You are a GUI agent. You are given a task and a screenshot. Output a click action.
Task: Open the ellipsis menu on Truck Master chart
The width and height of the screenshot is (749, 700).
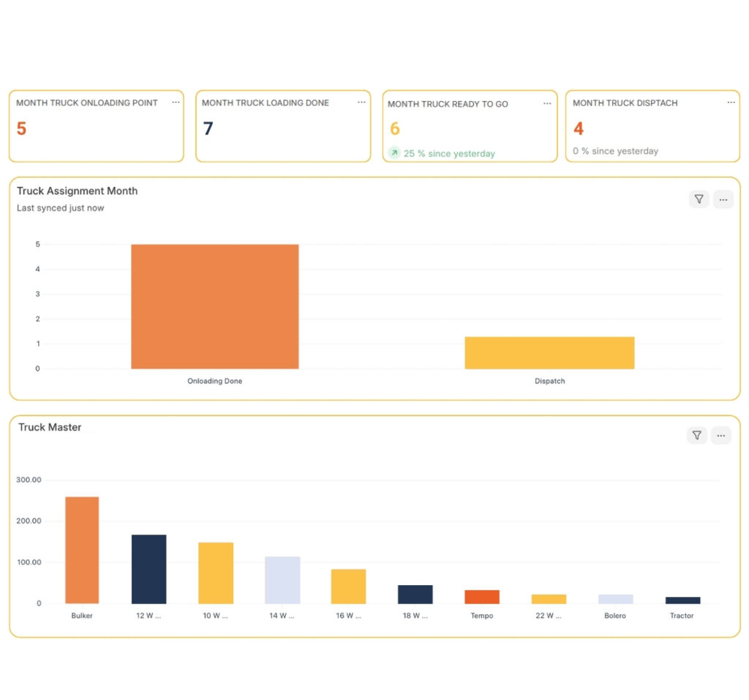click(x=721, y=435)
